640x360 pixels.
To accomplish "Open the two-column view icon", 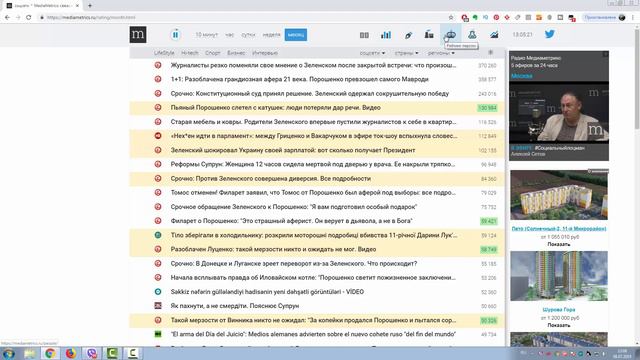I will pyautogui.click(x=364, y=35).
